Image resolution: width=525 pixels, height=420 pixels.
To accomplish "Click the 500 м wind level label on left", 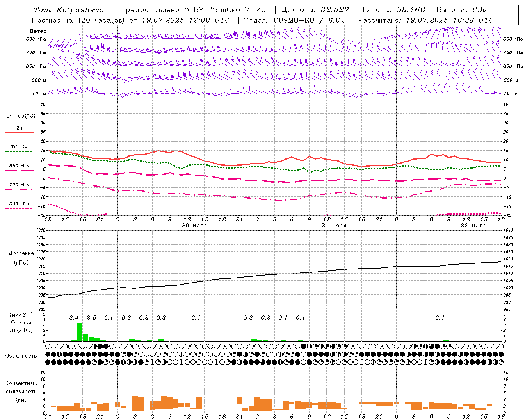I will [x=39, y=80].
